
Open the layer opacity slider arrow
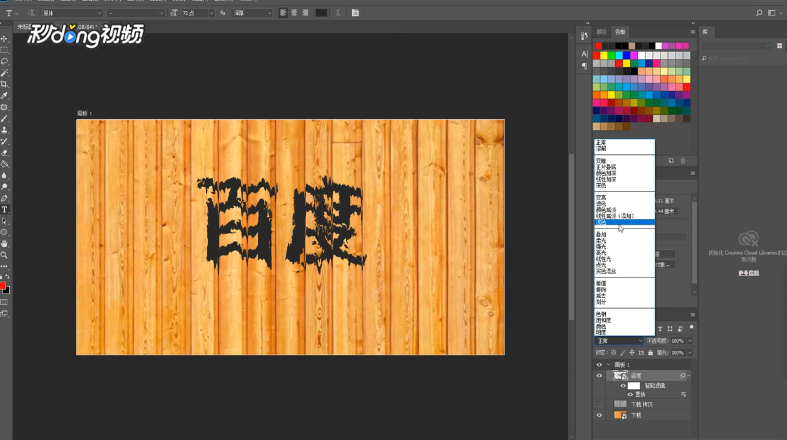click(x=690, y=341)
